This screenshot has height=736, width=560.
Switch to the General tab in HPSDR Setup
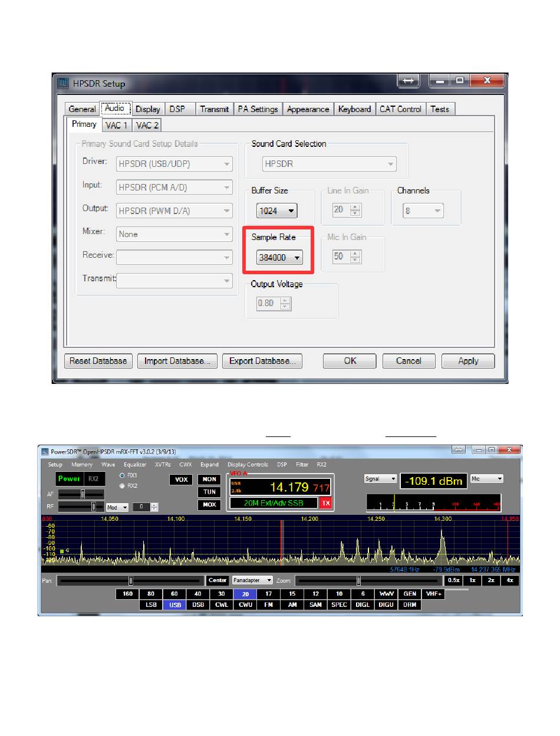82,109
